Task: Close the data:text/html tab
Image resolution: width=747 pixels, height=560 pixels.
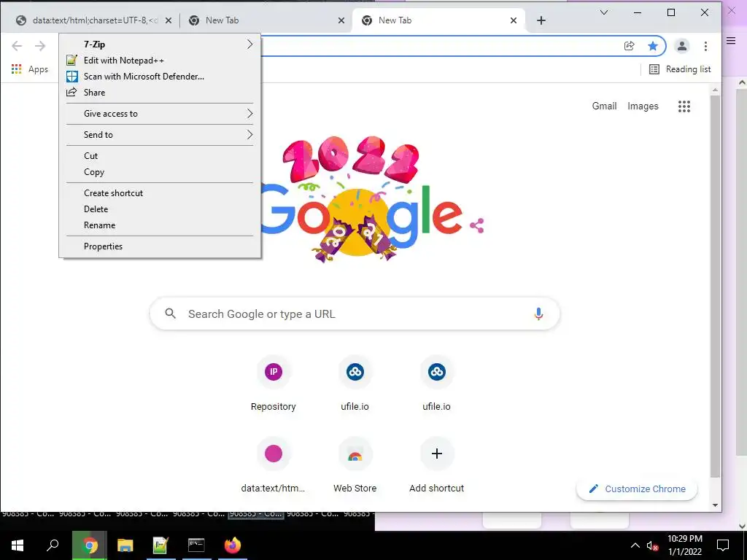Action: coord(169,20)
